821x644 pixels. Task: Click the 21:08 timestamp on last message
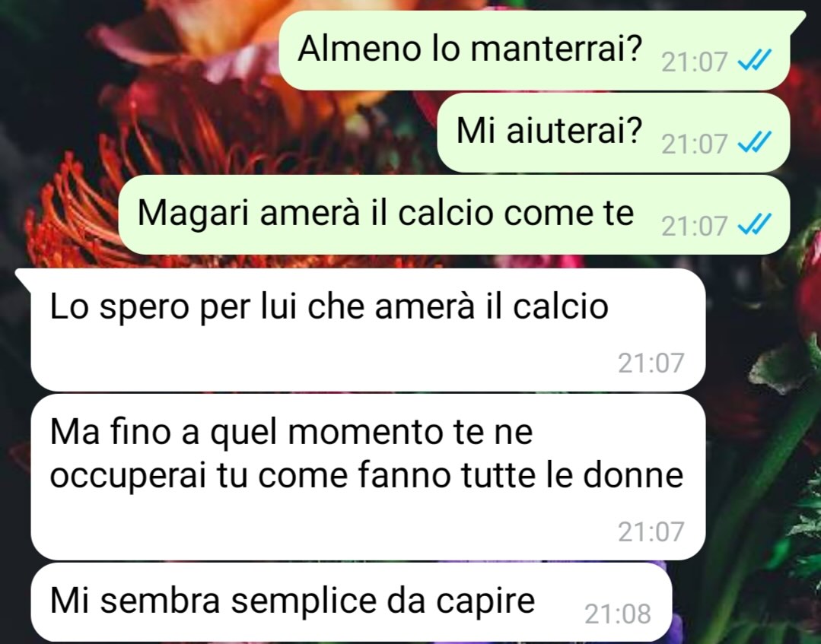(x=617, y=614)
